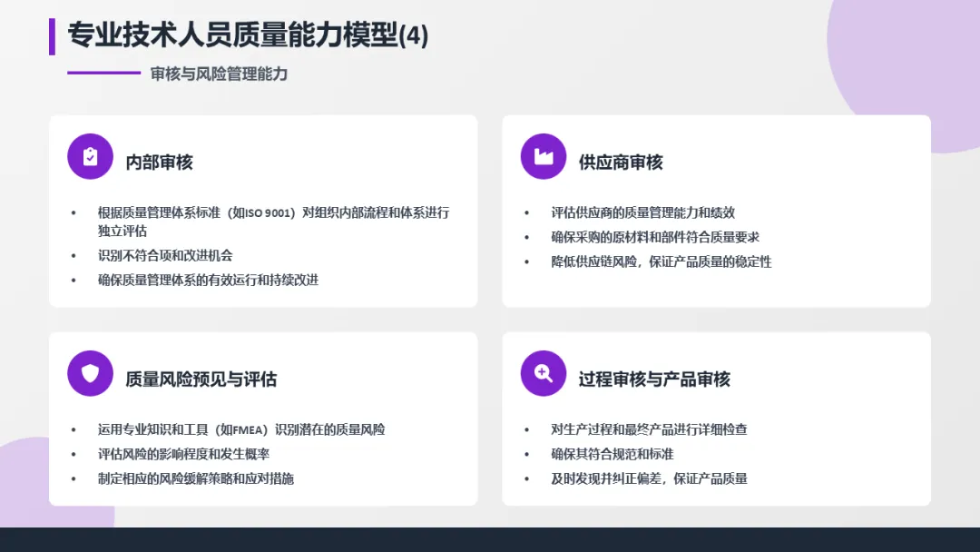Viewport: 980px width, 552px height.
Task: Click the heading 过程审核与产品审核
Action: [654, 379]
